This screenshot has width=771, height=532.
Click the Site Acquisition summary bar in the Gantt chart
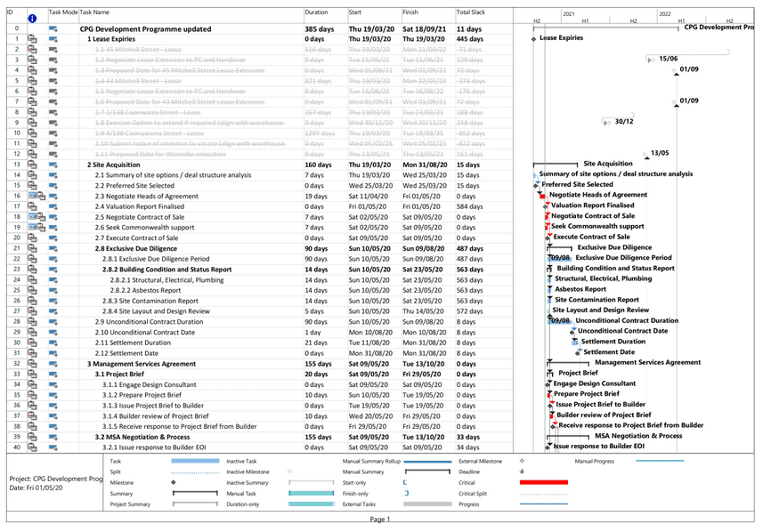click(556, 164)
